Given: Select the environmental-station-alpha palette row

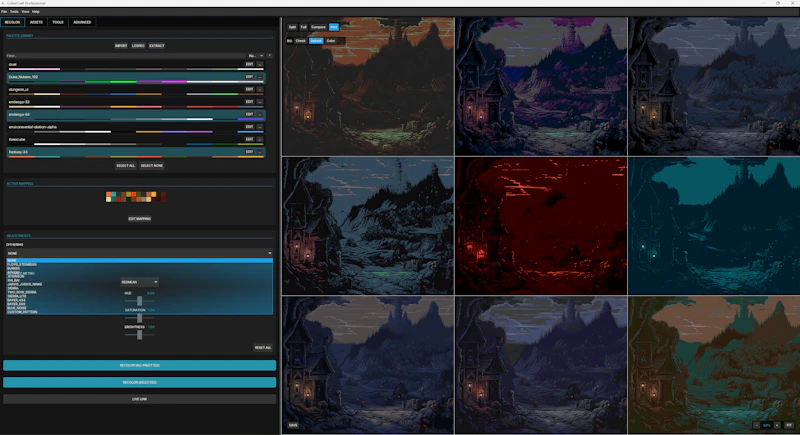Looking at the screenshot, I should [136, 128].
